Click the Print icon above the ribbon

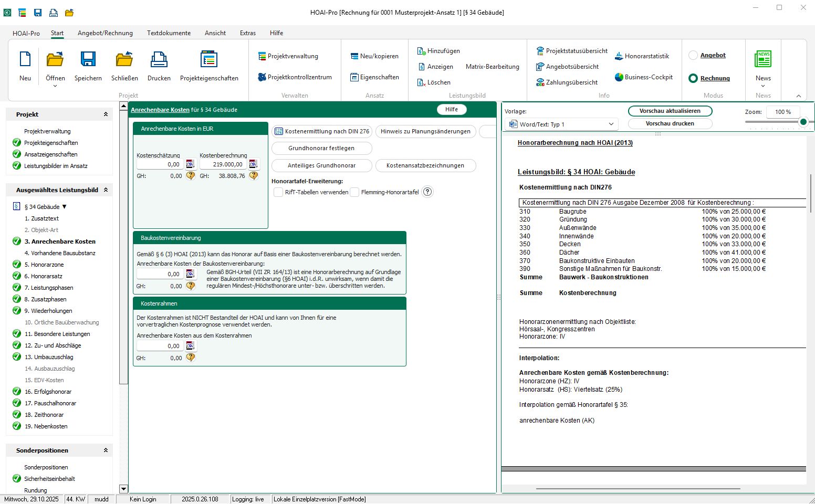53,13
